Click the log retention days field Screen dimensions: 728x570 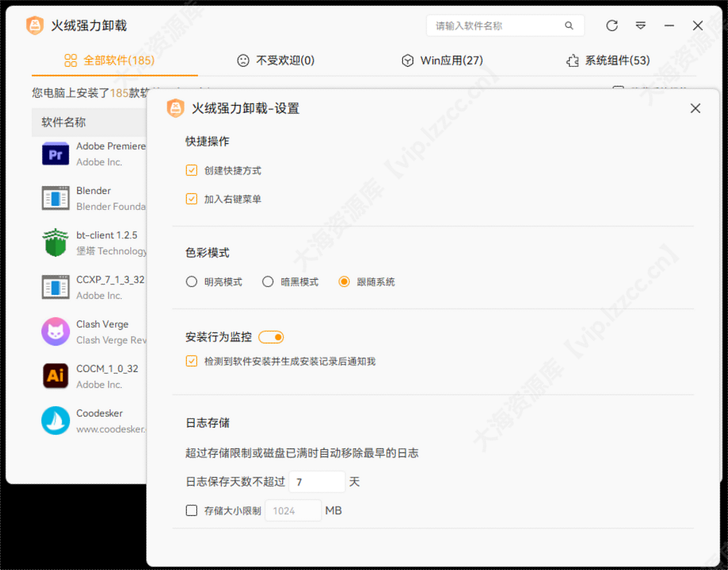pyautogui.click(x=317, y=482)
